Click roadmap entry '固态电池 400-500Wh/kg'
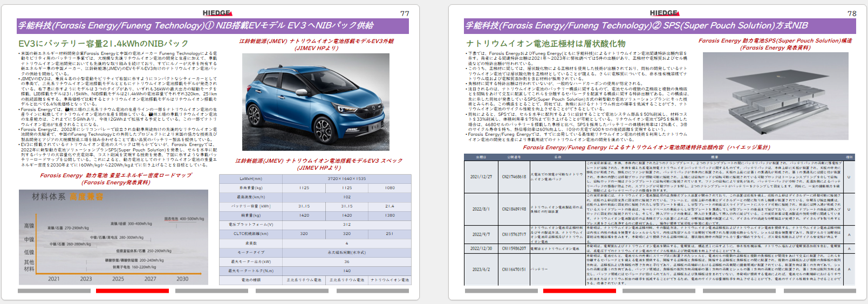 tap(184, 219)
